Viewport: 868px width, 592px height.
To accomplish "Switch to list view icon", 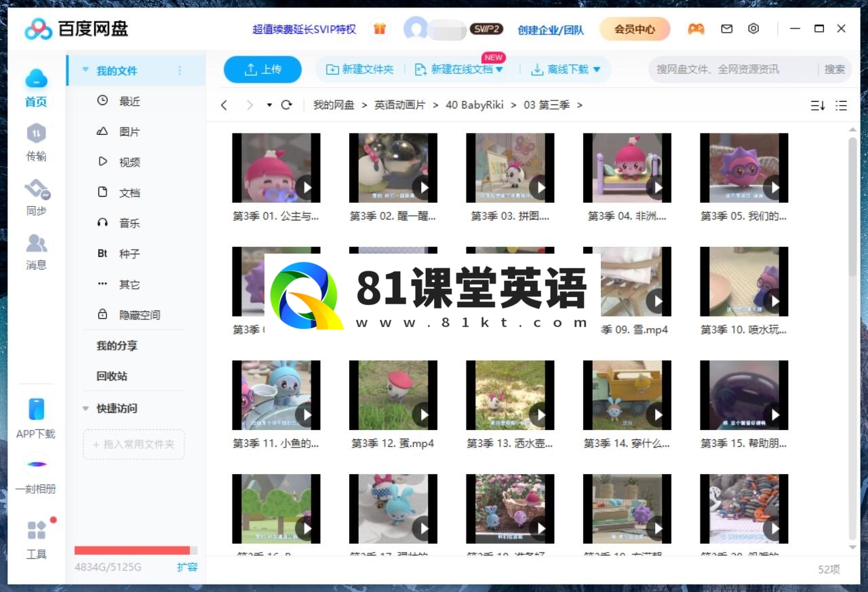I will click(842, 105).
